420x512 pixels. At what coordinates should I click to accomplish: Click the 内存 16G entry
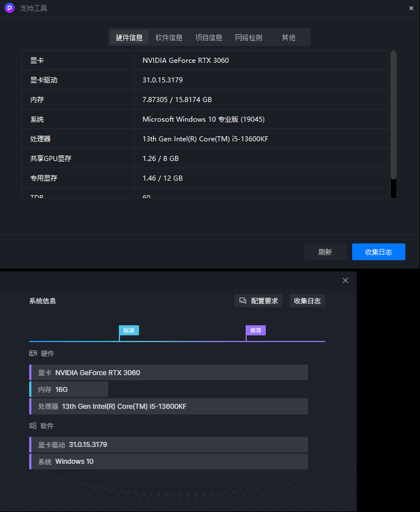click(x=68, y=389)
